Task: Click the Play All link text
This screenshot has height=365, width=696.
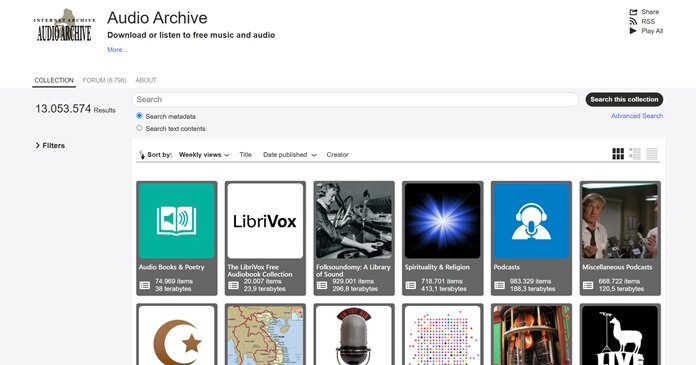Action: 652,31
